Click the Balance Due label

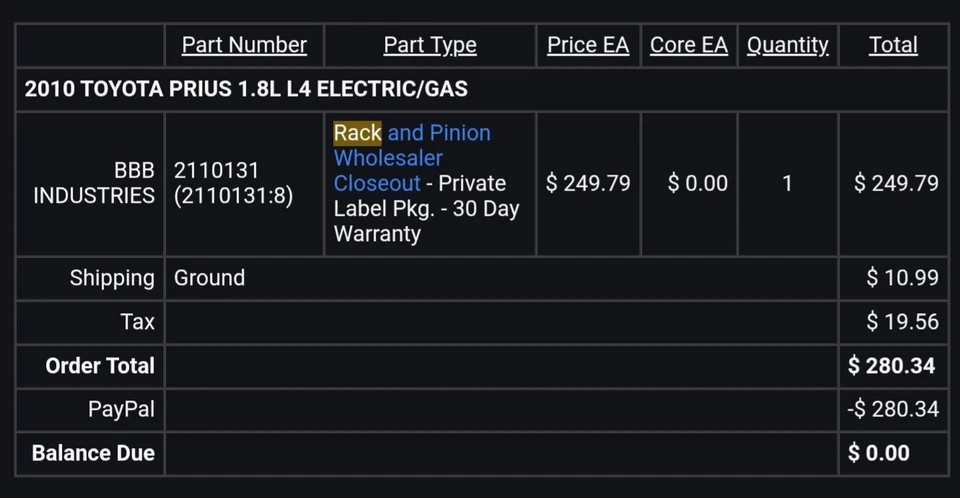pyautogui.click(x=93, y=453)
